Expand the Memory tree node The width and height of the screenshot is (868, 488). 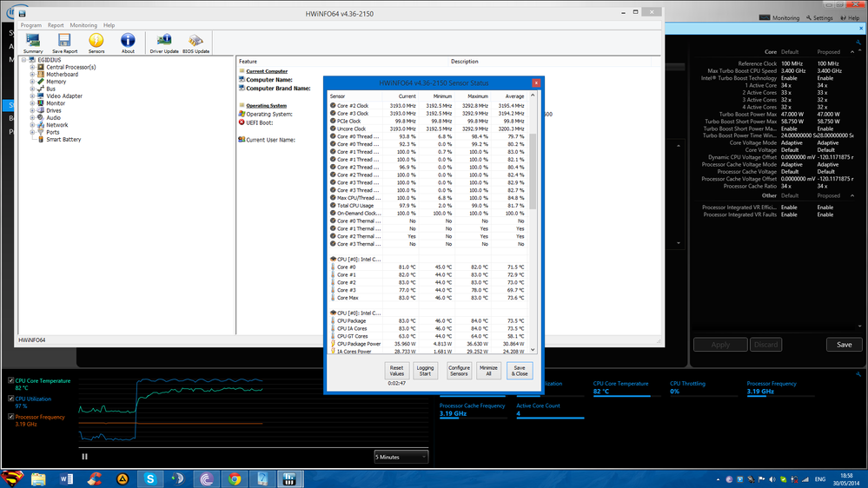point(32,82)
